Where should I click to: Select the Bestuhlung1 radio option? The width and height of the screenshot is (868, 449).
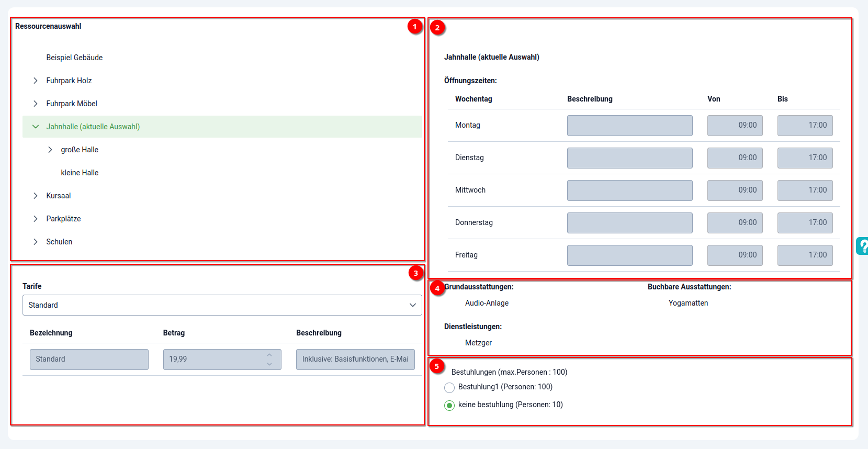coord(449,388)
